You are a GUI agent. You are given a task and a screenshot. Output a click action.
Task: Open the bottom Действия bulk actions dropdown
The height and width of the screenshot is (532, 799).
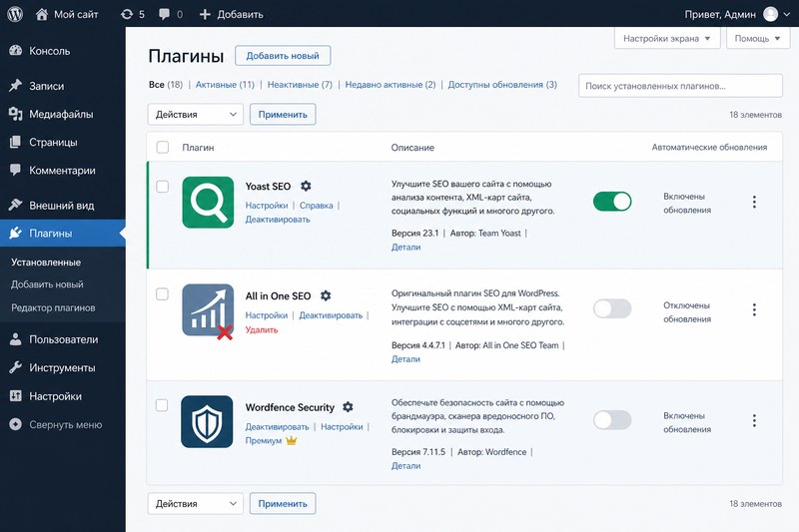tap(196, 503)
